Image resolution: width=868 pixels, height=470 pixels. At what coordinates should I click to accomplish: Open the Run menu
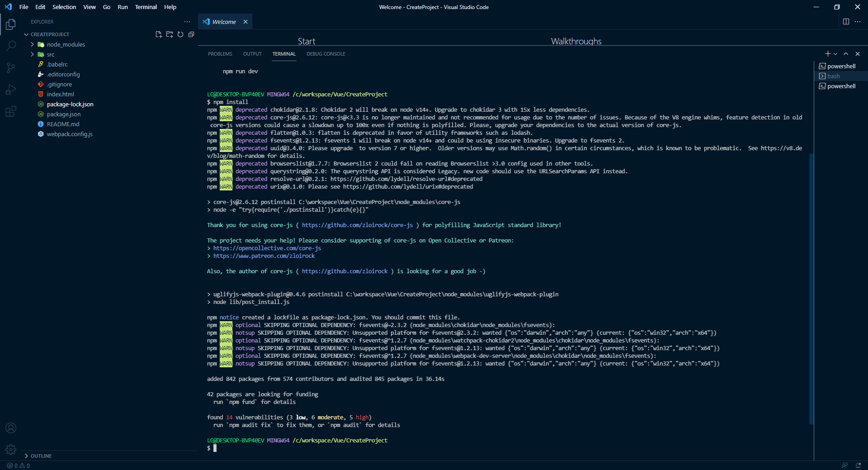(x=123, y=7)
